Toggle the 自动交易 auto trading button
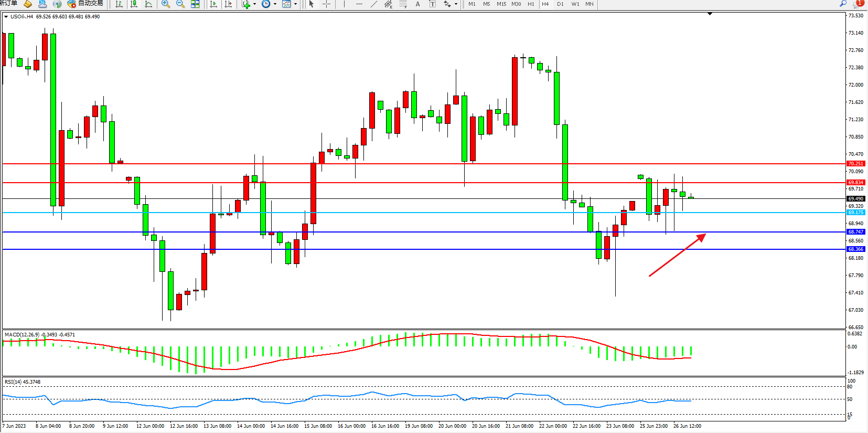Image resolution: width=868 pixels, height=433 pixels. [85, 4]
